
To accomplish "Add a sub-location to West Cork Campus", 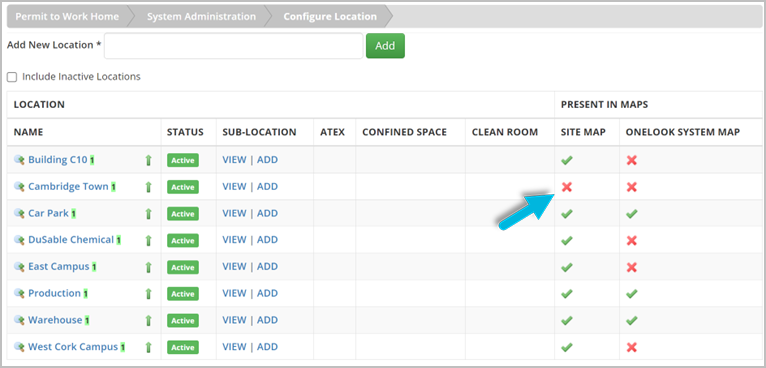I will pos(267,347).
